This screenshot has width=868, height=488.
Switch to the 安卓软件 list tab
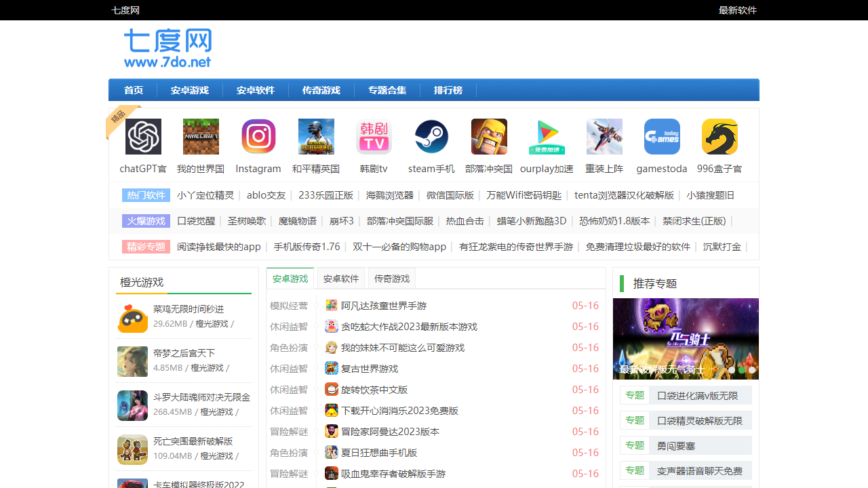point(341,279)
